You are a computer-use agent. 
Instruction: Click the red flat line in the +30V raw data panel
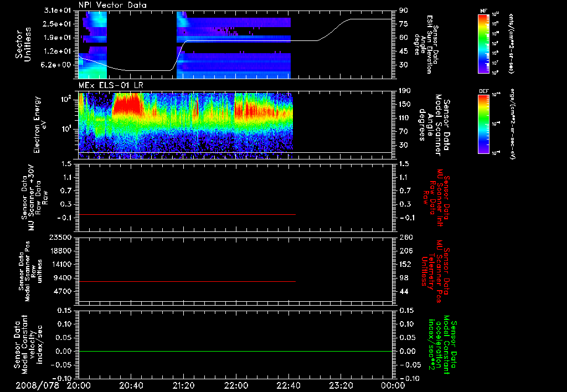coord(187,214)
